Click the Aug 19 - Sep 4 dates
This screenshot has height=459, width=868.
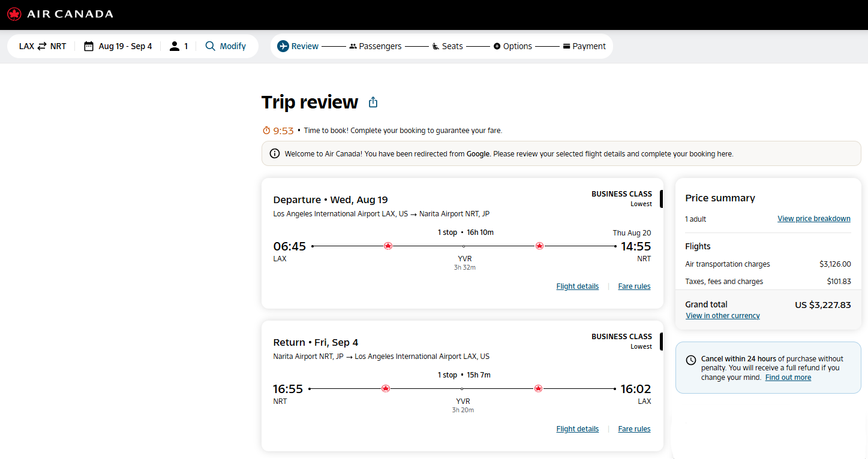pyautogui.click(x=125, y=46)
